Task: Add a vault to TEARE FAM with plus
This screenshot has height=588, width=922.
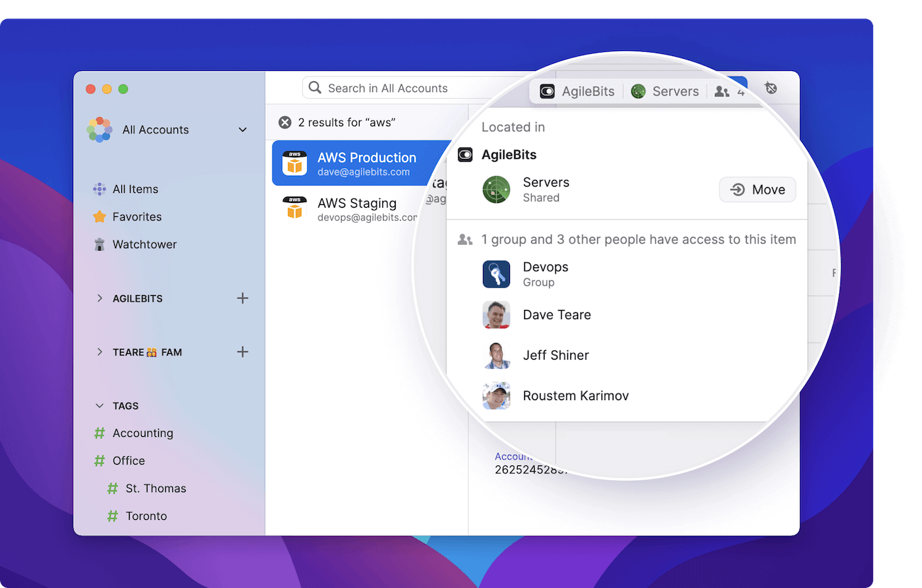Action: pos(243,353)
